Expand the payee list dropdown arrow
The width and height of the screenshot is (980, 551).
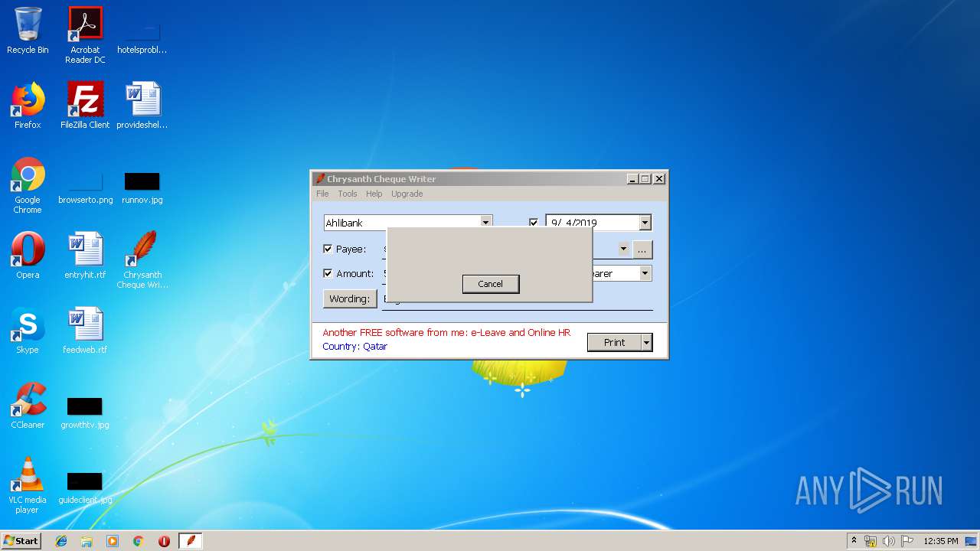623,249
